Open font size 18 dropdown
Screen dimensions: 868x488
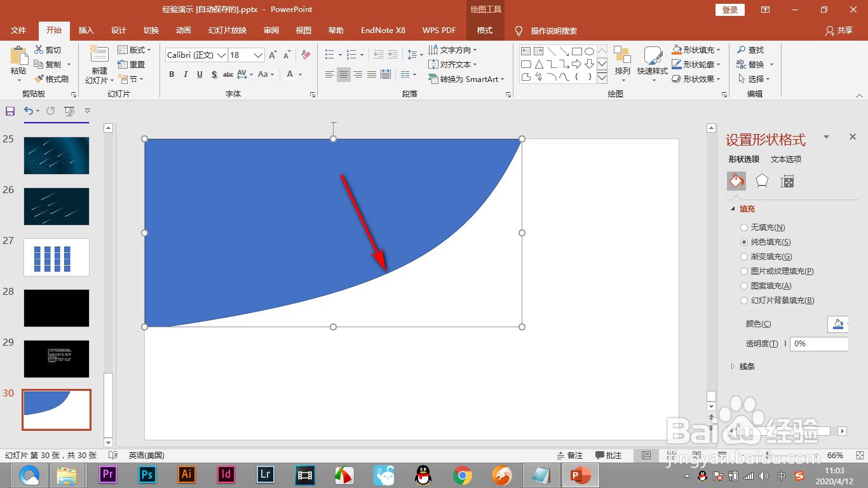tap(258, 55)
